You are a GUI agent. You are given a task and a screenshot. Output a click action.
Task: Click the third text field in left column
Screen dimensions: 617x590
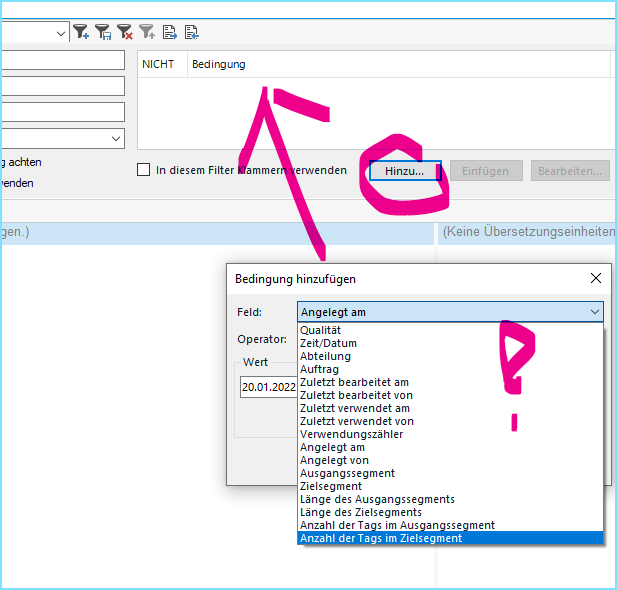coord(62,112)
